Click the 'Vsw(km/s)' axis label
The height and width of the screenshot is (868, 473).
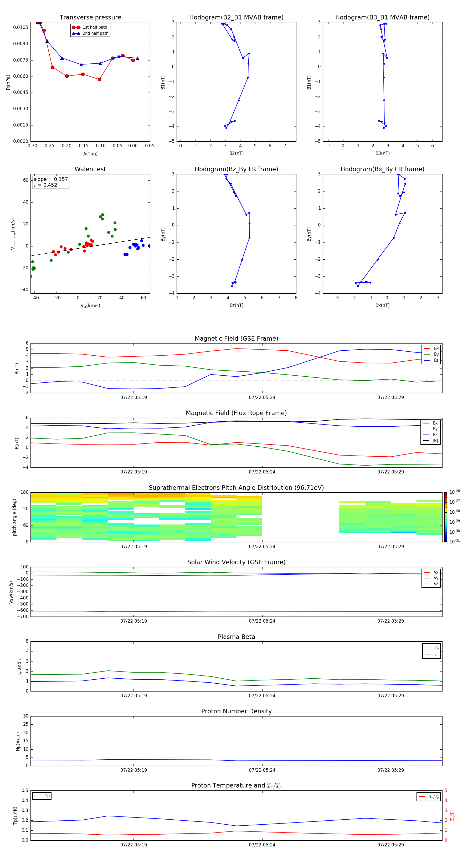[11, 592]
